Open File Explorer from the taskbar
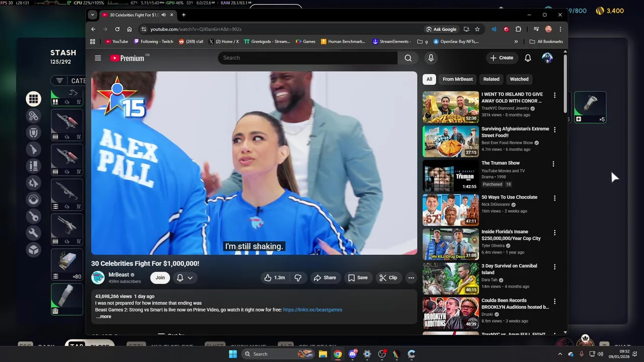Image resolution: width=644 pixels, height=362 pixels. click(x=323, y=354)
